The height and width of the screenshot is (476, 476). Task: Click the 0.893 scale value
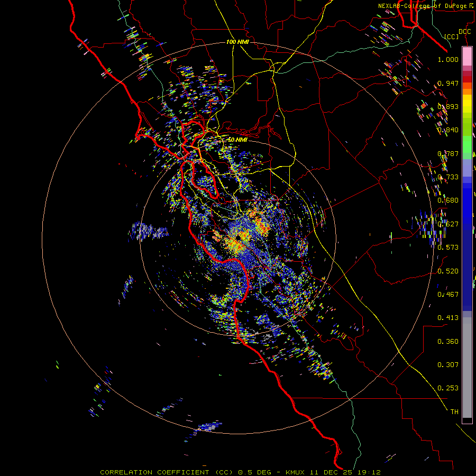tap(448, 106)
